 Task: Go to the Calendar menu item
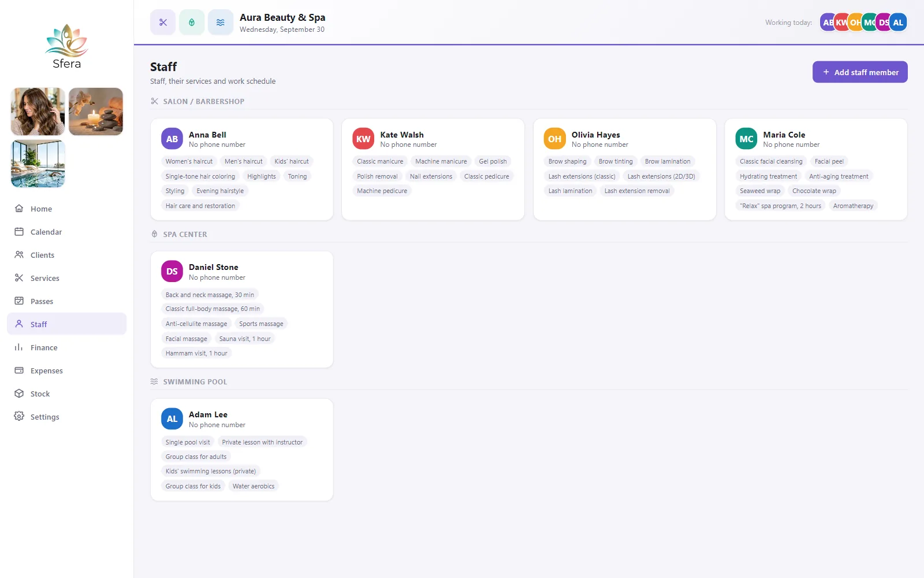pos(66,232)
